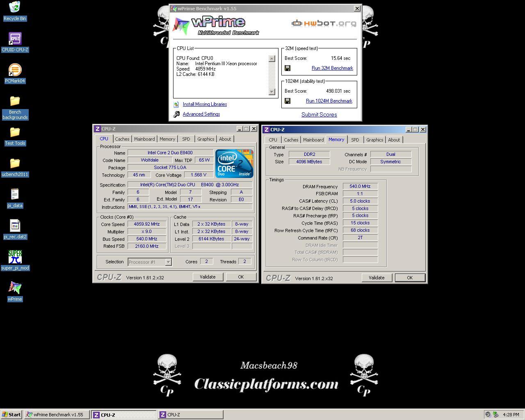Switch to About tab in left CPU-Z
This screenshot has width=525, height=420.
click(x=225, y=139)
